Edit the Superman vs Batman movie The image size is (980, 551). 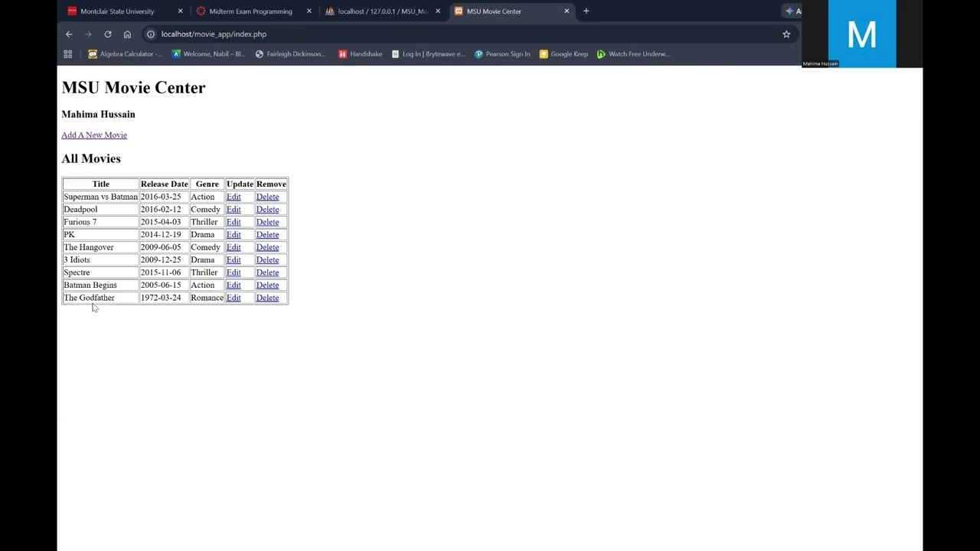click(234, 197)
